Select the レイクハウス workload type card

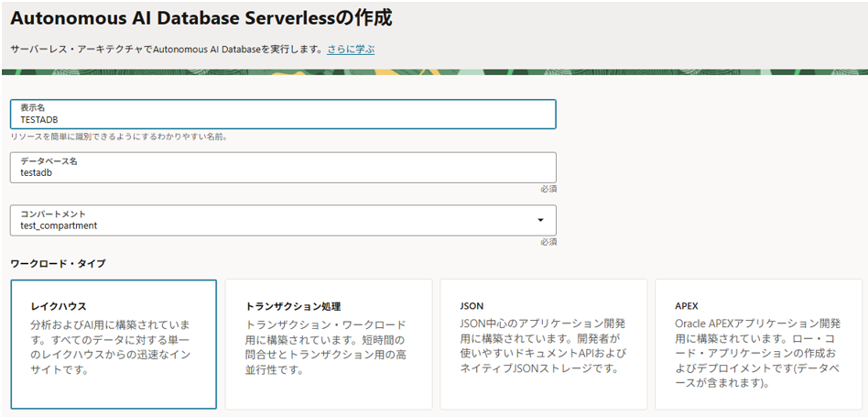(114, 344)
